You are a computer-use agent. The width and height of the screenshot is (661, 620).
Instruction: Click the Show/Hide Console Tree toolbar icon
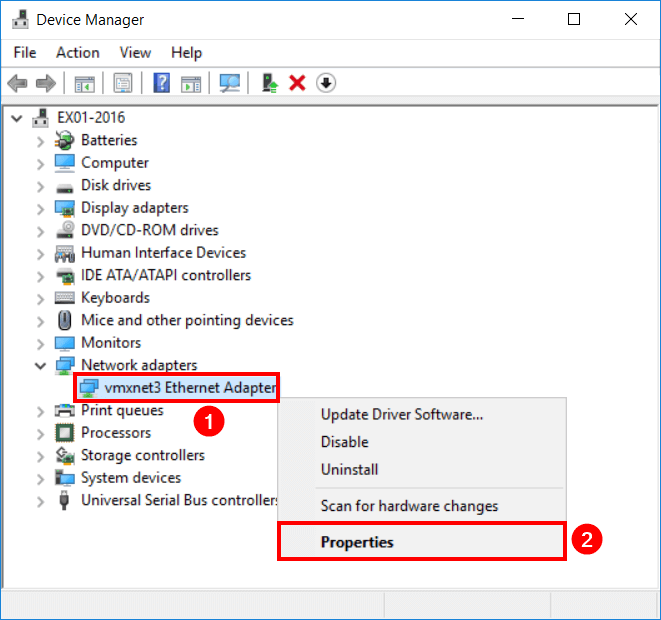(84, 83)
